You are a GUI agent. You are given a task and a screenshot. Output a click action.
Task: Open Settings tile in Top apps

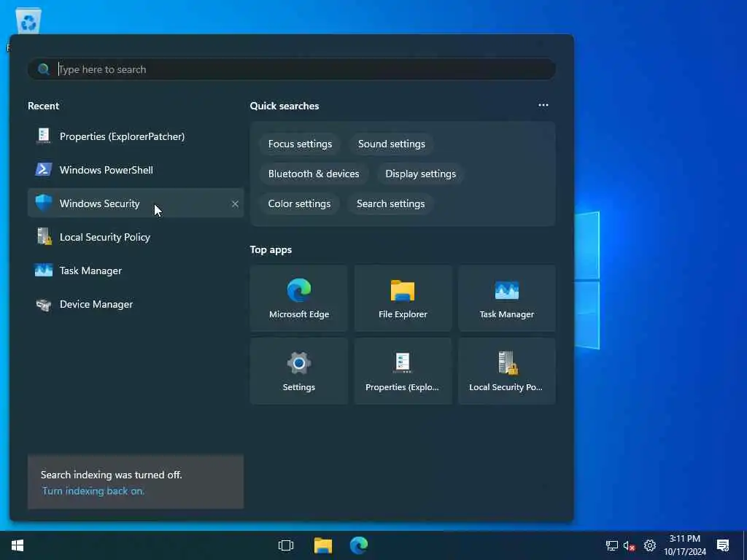point(298,371)
